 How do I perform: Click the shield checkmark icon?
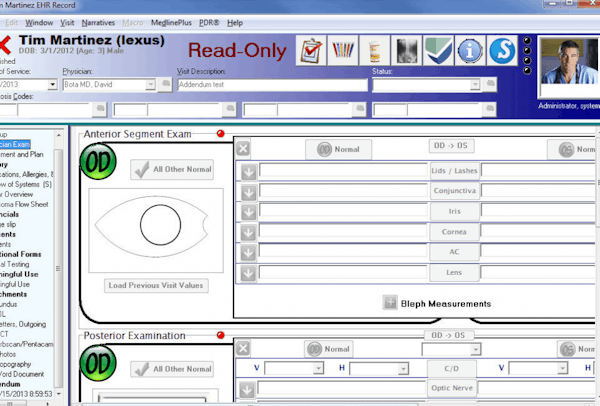(x=439, y=50)
